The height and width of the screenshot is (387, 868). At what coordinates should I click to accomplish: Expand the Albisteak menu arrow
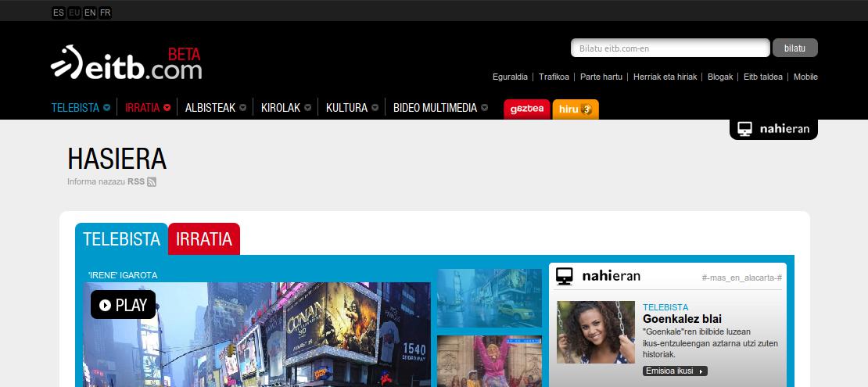[x=243, y=108]
